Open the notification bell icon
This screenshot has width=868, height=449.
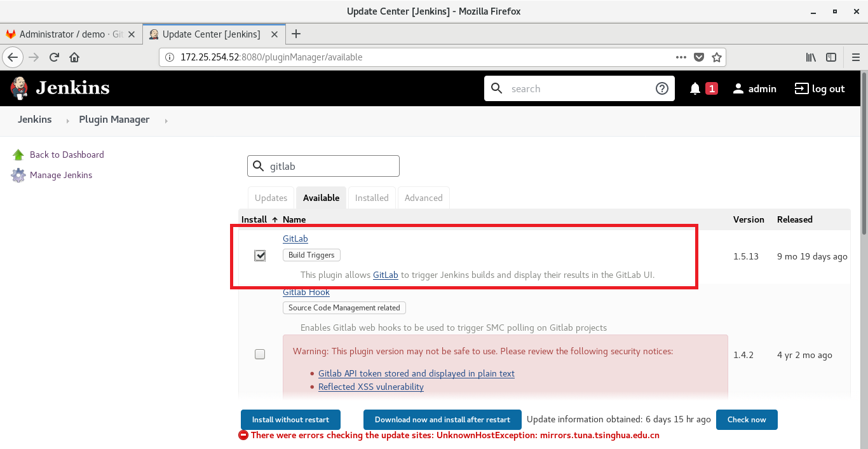(695, 89)
